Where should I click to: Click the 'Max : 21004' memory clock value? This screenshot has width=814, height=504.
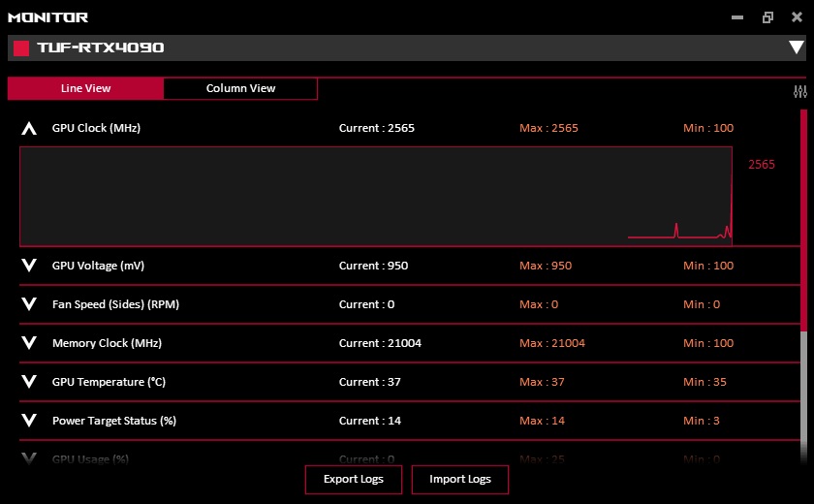(x=552, y=343)
